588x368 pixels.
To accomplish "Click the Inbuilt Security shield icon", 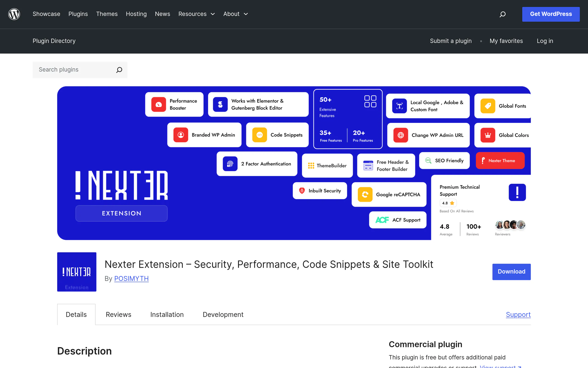I will (x=302, y=191).
